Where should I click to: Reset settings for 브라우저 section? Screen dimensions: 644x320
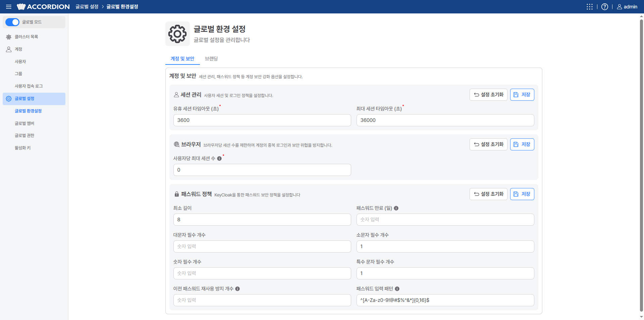[x=488, y=144]
